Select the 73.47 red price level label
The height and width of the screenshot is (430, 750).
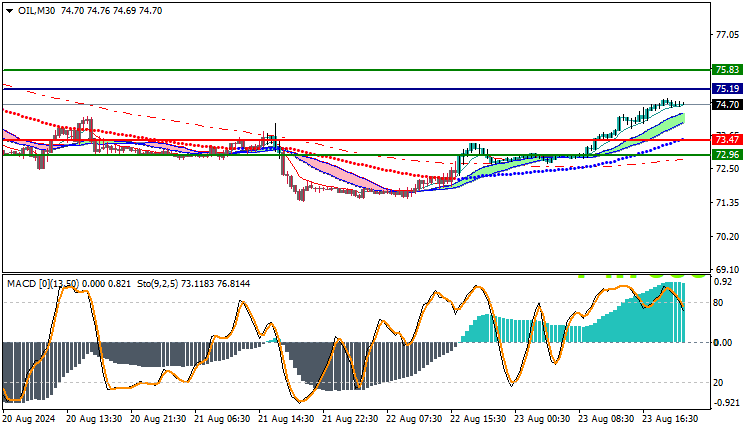[728, 140]
